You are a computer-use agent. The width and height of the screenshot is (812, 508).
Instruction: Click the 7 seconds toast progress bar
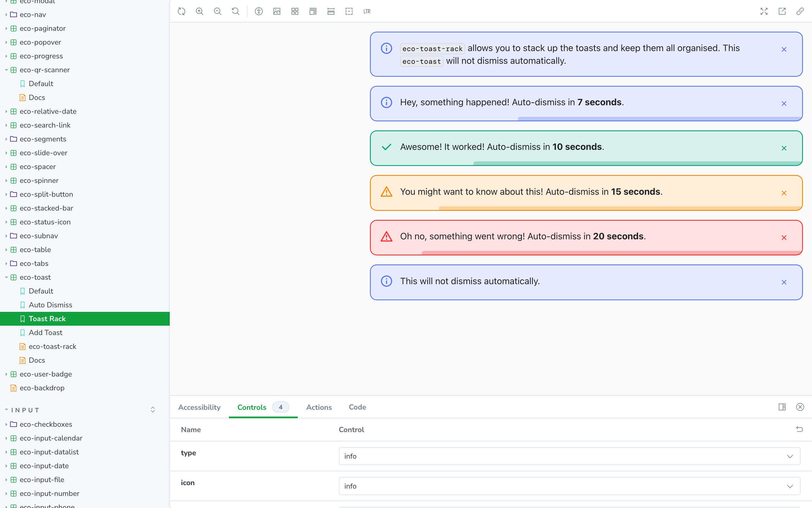[660, 119]
